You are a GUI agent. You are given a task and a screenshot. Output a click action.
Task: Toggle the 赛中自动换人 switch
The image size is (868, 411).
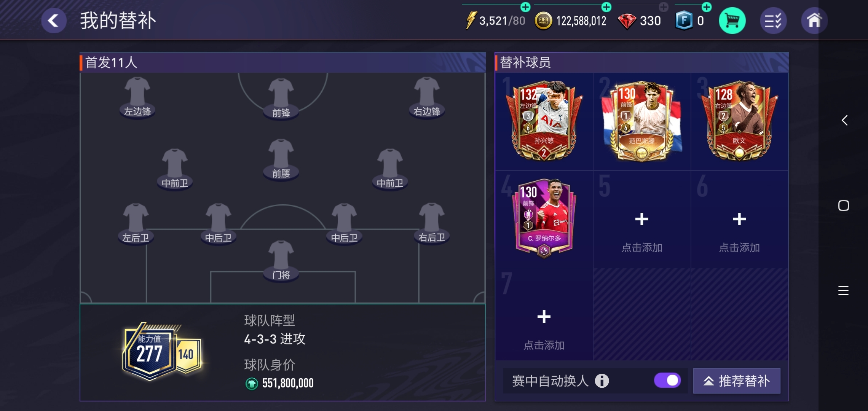coord(667,380)
